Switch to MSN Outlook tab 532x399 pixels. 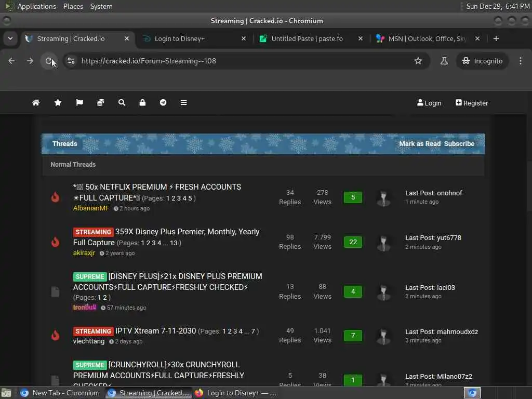(428, 38)
